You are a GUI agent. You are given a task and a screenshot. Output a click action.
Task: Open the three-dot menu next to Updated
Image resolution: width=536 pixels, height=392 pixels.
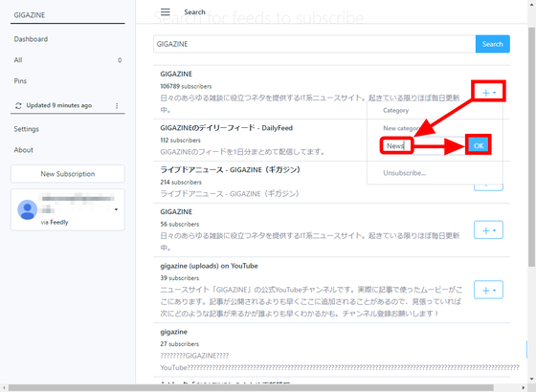pos(117,106)
